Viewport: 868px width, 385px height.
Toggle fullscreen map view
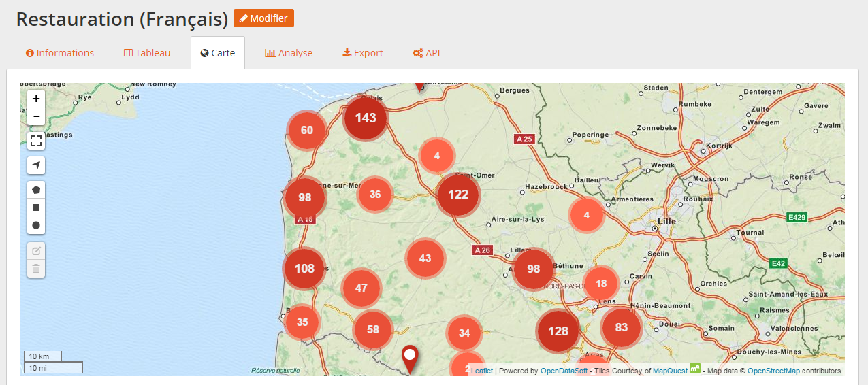(x=36, y=141)
